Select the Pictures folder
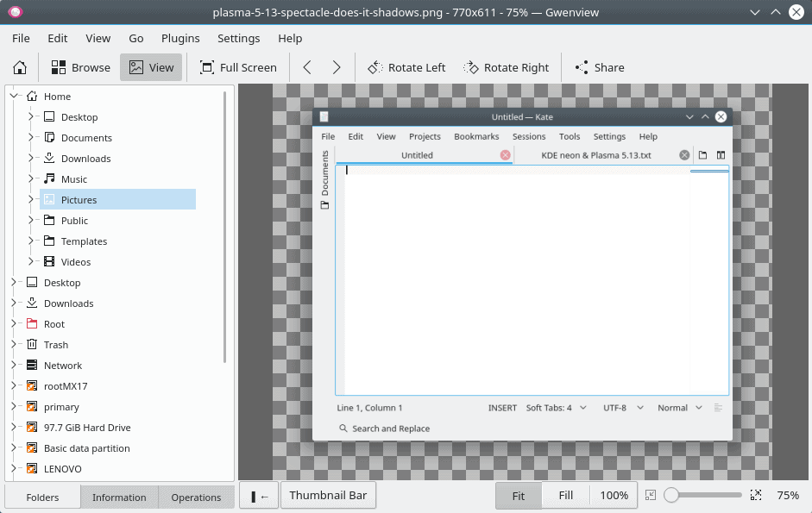Image resolution: width=812 pixels, height=513 pixels. tap(117, 199)
